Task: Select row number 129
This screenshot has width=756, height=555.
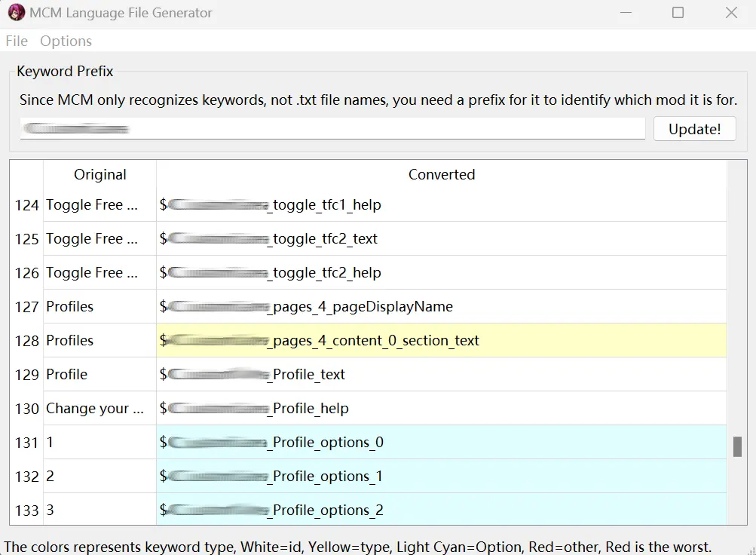Action: [26, 375]
